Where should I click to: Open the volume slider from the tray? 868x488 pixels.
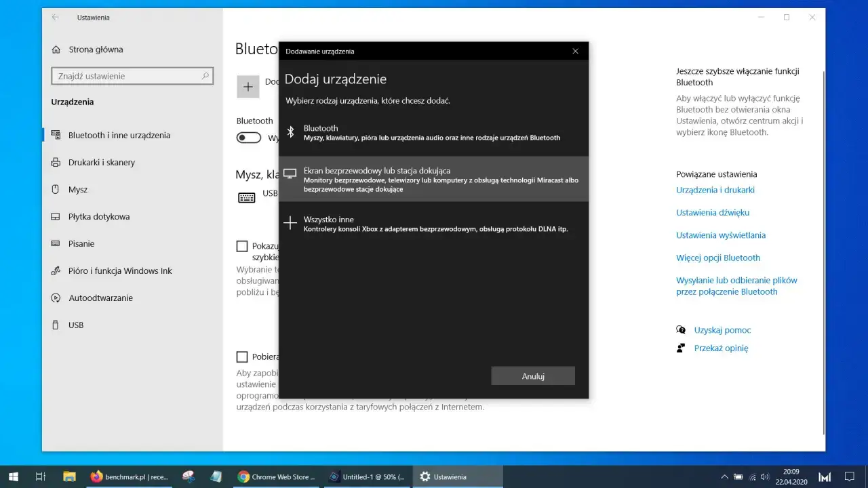(766, 476)
